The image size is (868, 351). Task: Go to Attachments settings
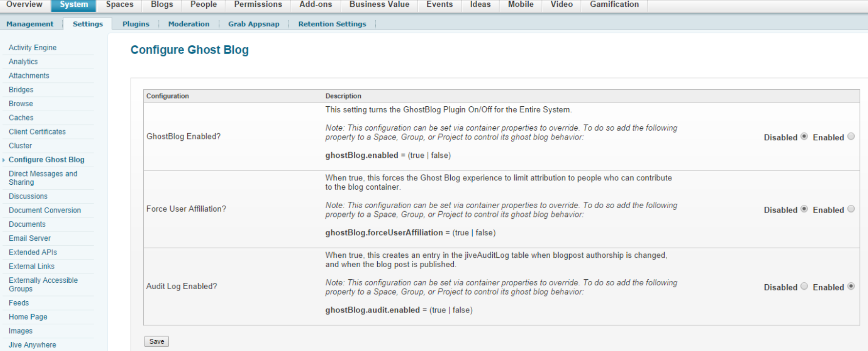coord(29,76)
